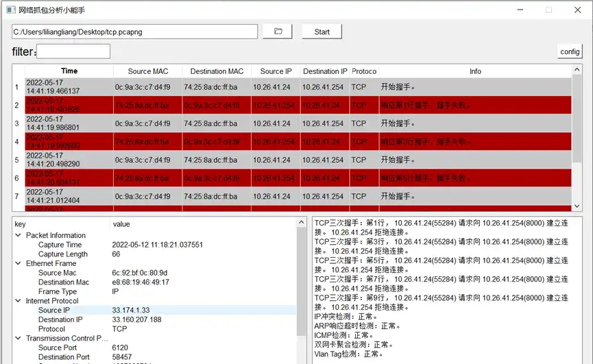
Task: Click the scroll-up arrow of the packet table
Action: pyautogui.click(x=577, y=71)
